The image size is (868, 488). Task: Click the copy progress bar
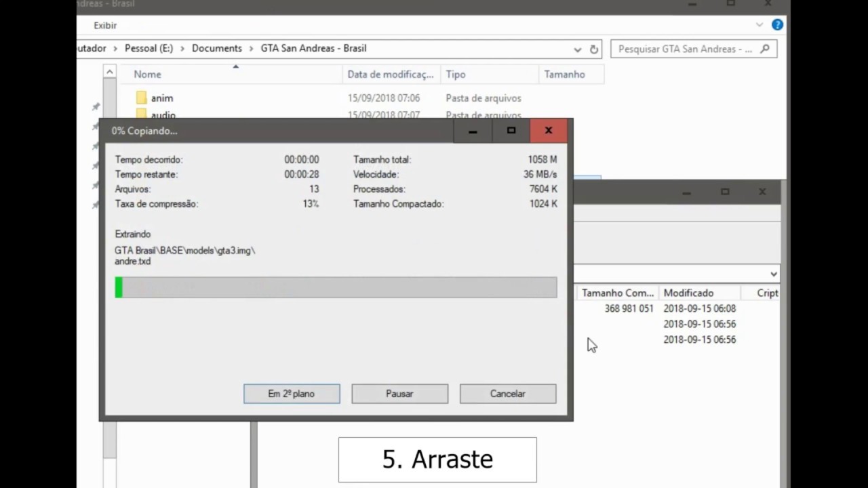coord(336,287)
